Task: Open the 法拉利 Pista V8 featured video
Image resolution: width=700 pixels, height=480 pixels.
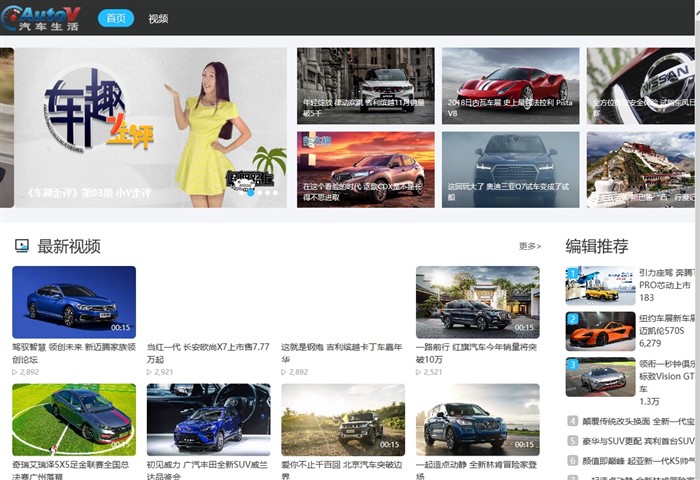Action: tap(511, 86)
